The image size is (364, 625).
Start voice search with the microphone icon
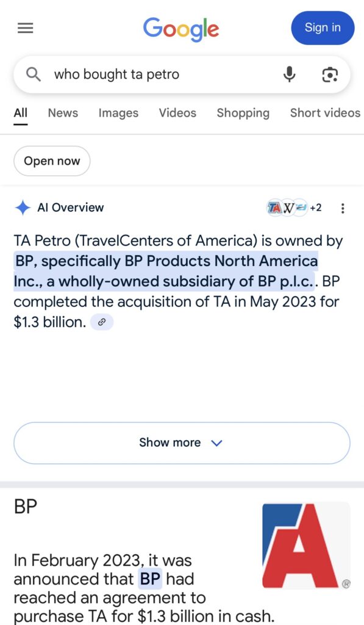coord(290,74)
